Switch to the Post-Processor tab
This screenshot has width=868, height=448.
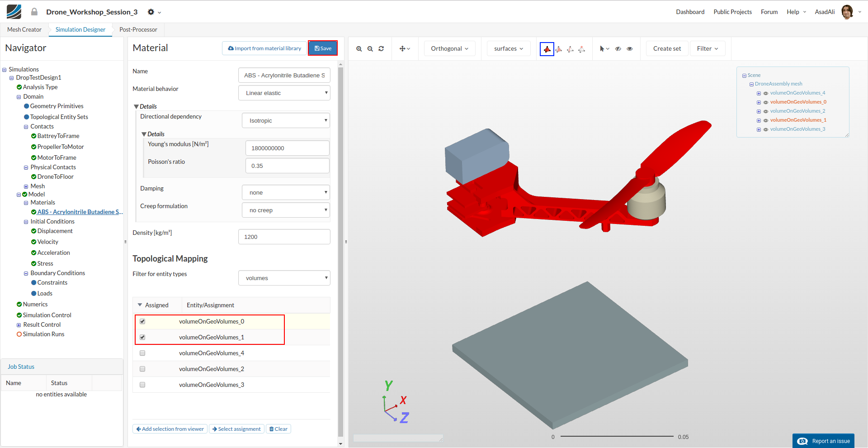click(x=138, y=30)
